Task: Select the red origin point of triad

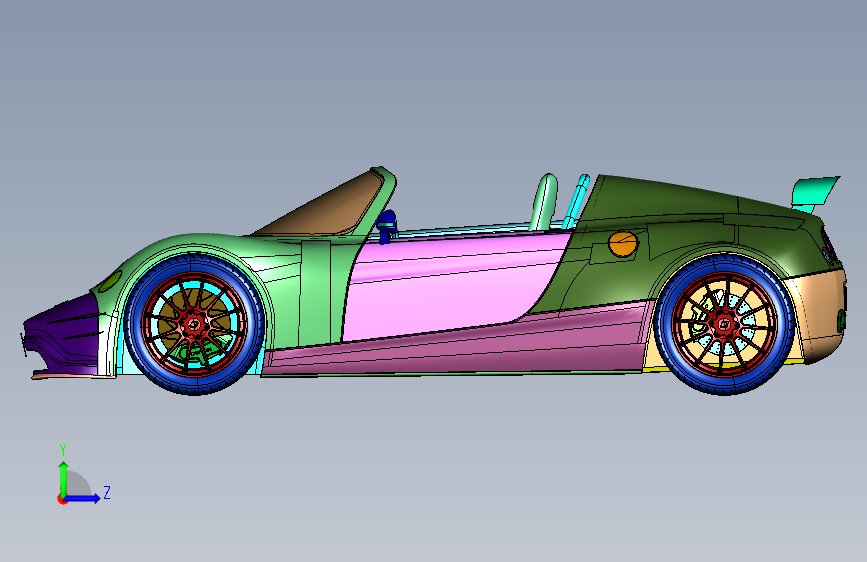Action: click(62, 499)
